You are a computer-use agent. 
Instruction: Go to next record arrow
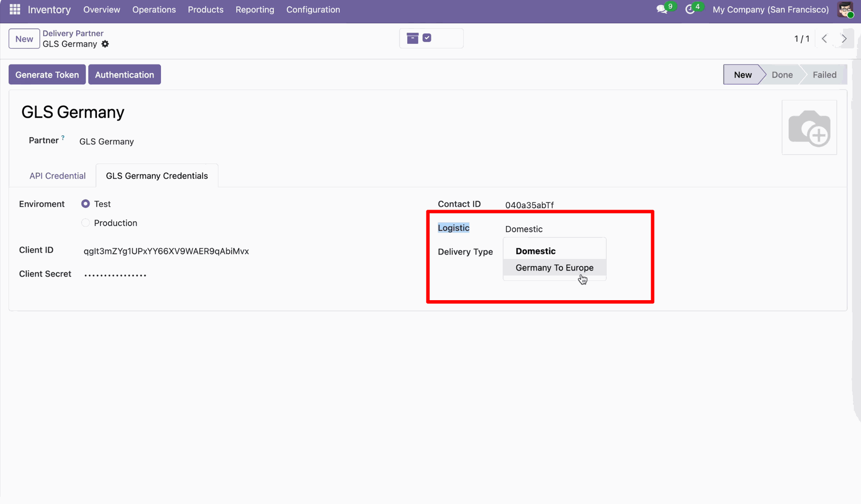pos(844,39)
